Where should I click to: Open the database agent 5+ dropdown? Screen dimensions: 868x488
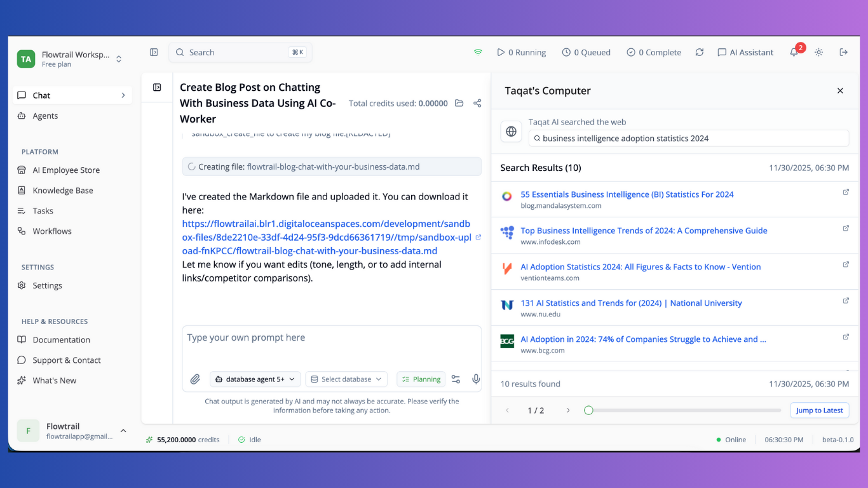click(255, 379)
